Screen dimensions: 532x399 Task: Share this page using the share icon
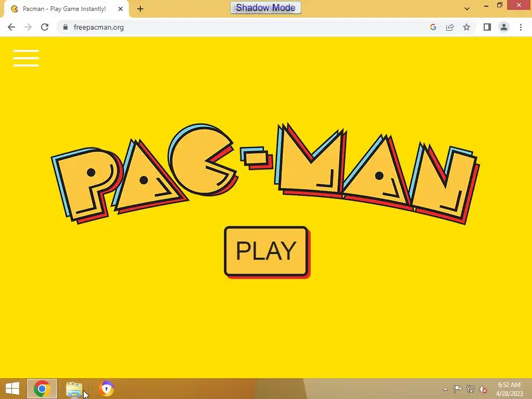coord(450,27)
